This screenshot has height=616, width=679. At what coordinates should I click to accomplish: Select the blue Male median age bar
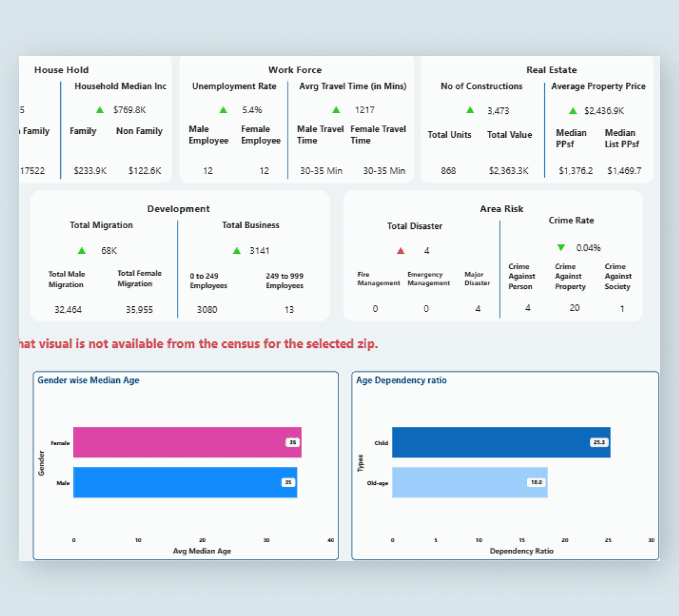185,482
